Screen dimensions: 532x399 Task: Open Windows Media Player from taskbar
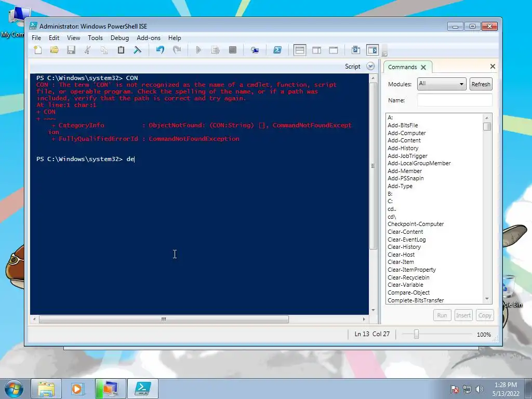tap(77, 389)
